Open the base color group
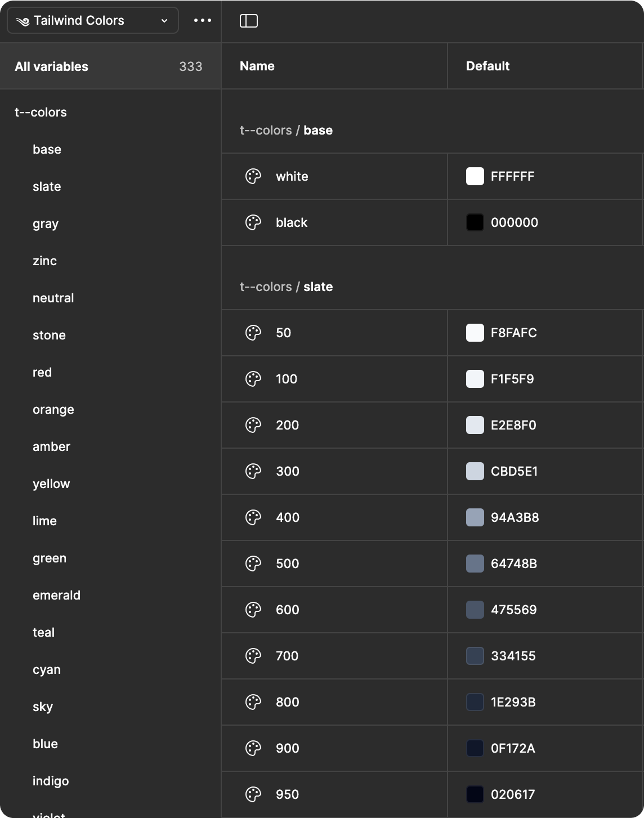Screen dimensions: 644x818 tap(47, 149)
